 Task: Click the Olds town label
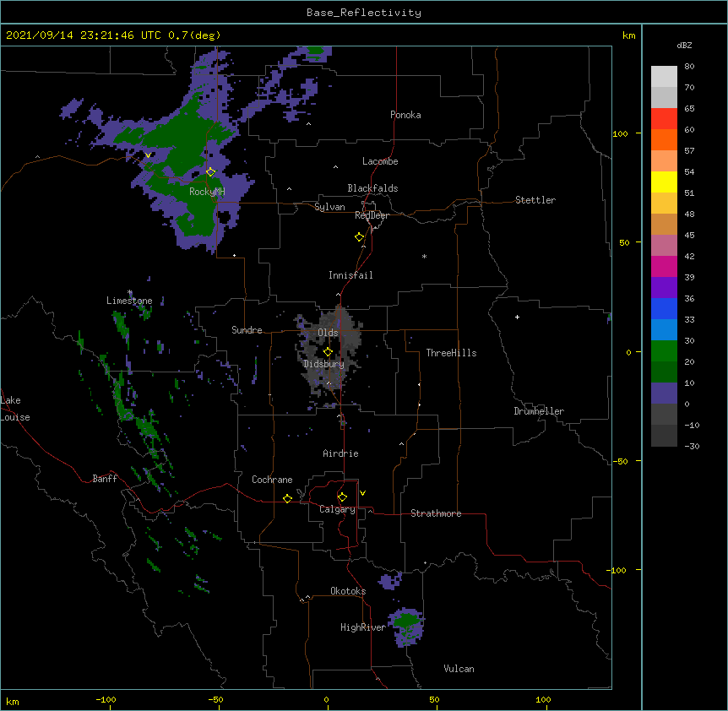tap(328, 333)
